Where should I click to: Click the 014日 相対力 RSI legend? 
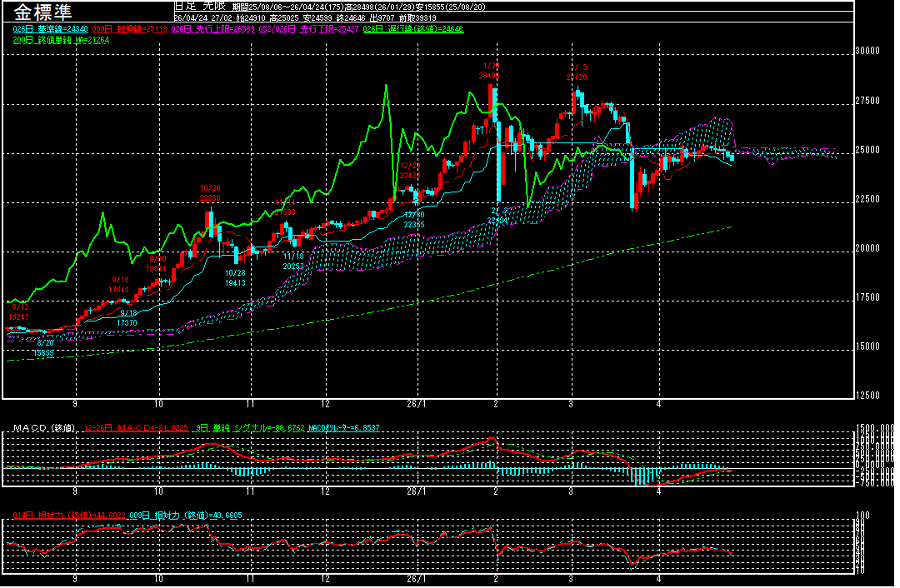pos(68,516)
